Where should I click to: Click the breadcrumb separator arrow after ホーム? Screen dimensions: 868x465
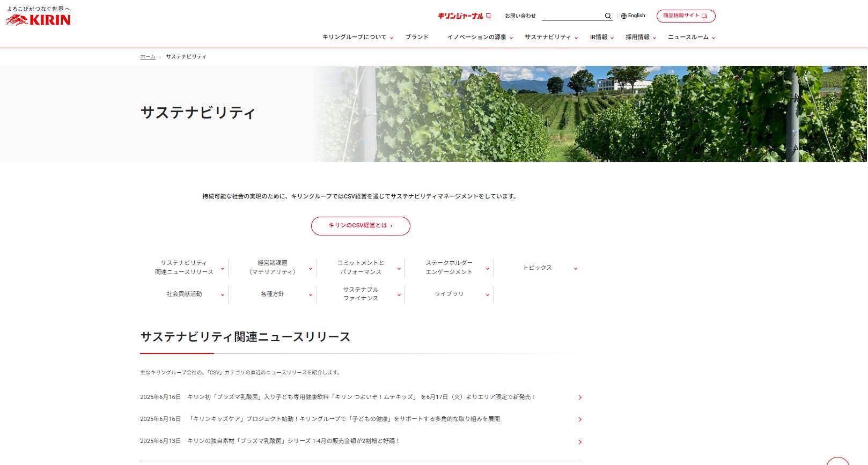click(x=160, y=57)
